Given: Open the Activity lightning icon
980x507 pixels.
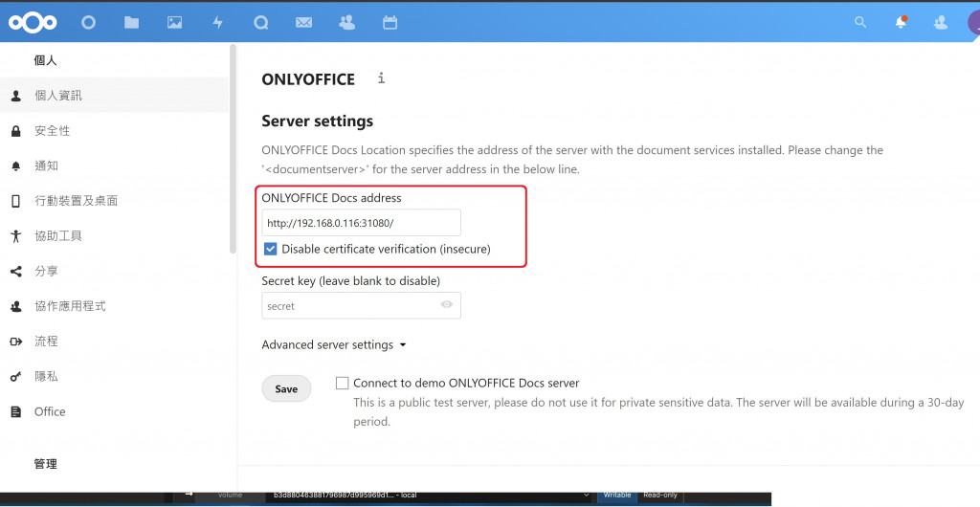Looking at the screenshot, I should (217, 22).
